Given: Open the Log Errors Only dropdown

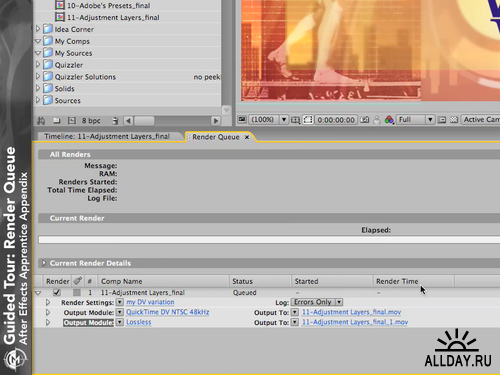Looking at the screenshot, I should click(317, 302).
